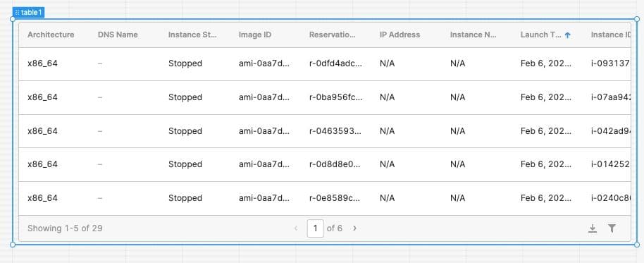Select reservation cell r-0463593...
The height and width of the screenshot is (263, 644).
click(x=335, y=131)
